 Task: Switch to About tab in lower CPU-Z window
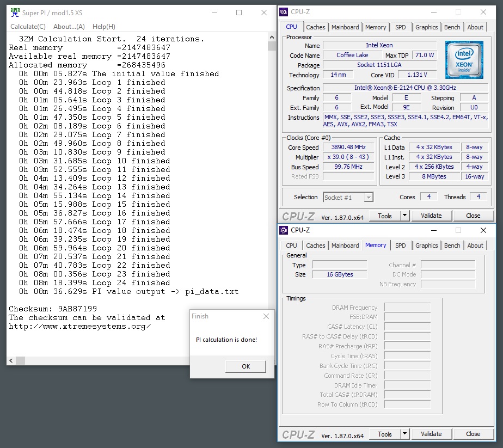coord(475,246)
